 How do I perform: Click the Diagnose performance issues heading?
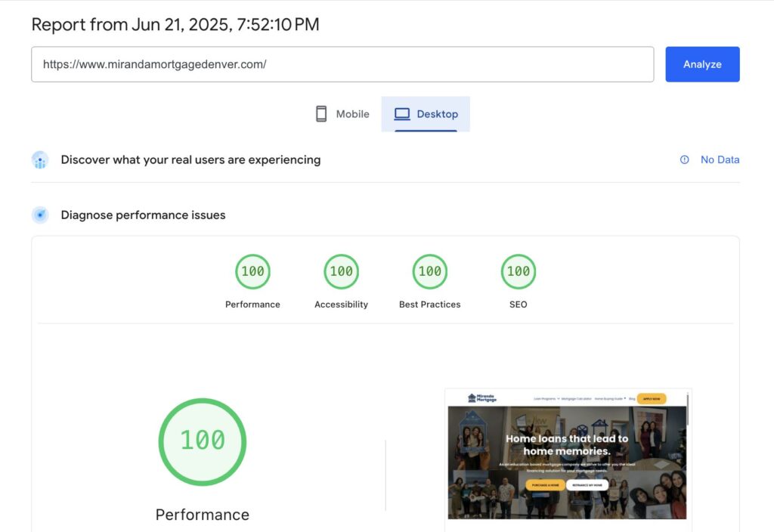143,215
